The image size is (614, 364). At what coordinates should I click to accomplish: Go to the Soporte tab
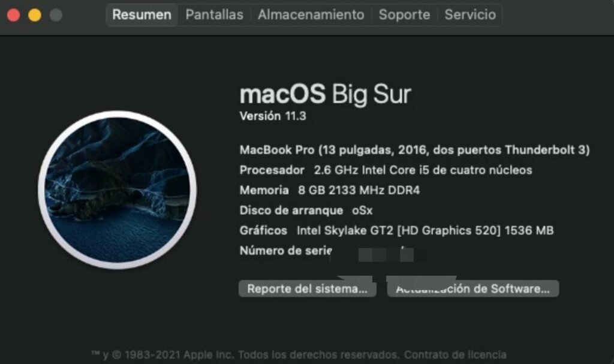click(404, 15)
